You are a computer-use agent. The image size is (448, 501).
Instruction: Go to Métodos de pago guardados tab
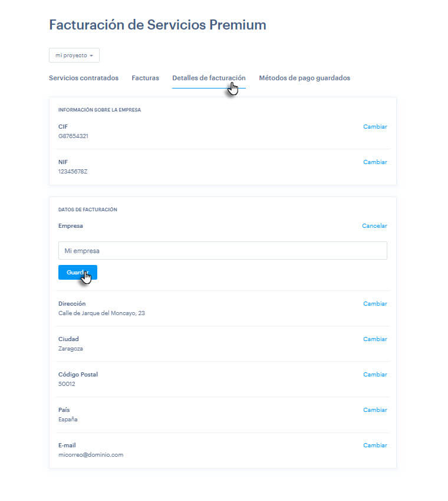tap(304, 78)
